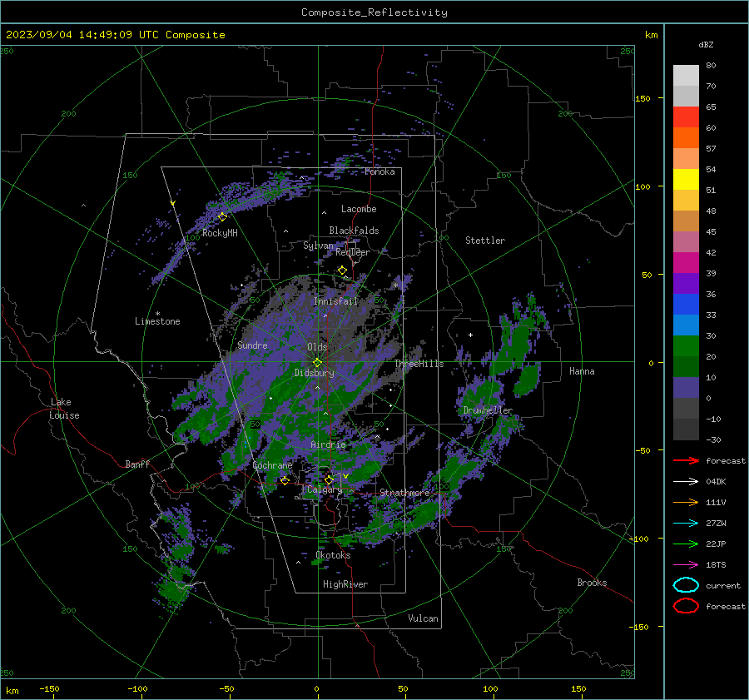Click the red forecast arrow in the legend
Screen dimensions: 749x700
point(686,460)
